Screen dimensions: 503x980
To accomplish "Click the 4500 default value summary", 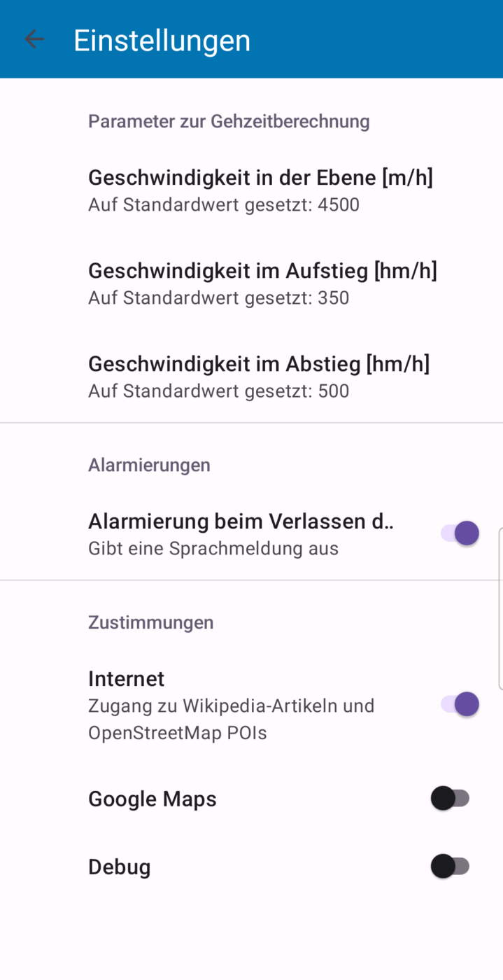I will click(223, 205).
